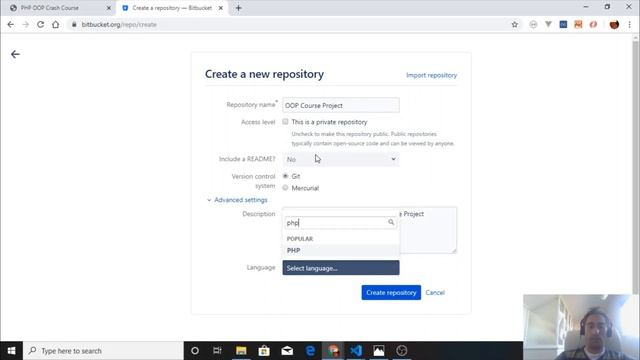This screenshot has height=360, width=640.
Task: Switch to Chrome on the taskbar
Action: [333, 351]
